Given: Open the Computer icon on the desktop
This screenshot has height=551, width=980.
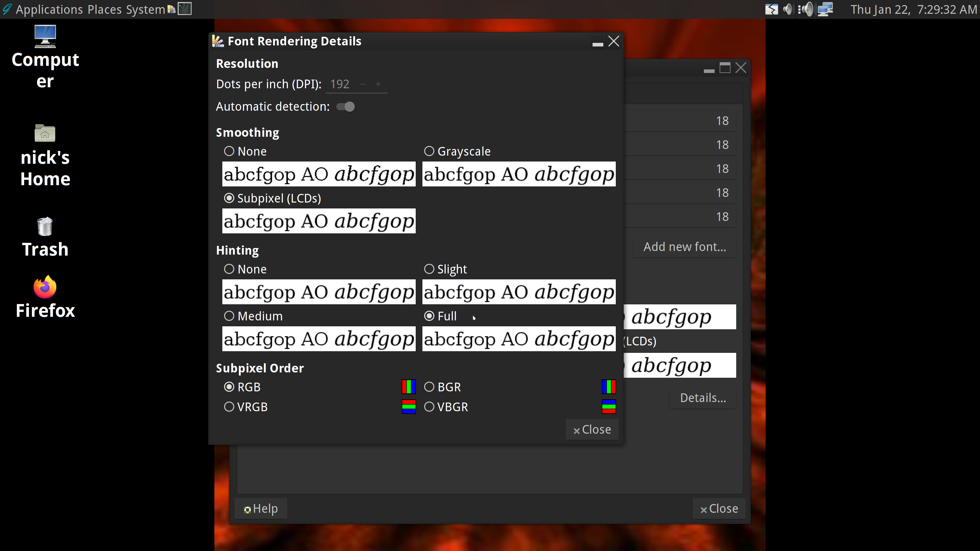Looking at the screenshot, I should coord(45,36).
